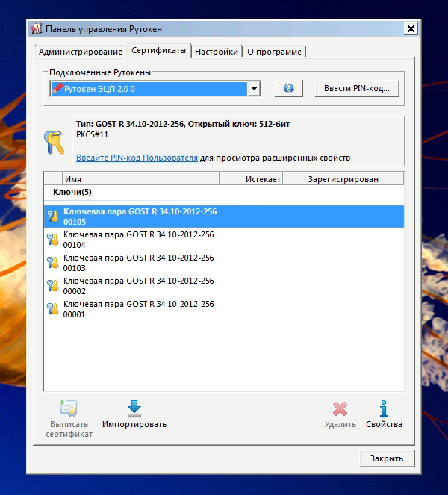Image resolution: width=448 pixels, height=495 pixels.
Task: Close the Rutoken control panel window
Action: (411, 28)
